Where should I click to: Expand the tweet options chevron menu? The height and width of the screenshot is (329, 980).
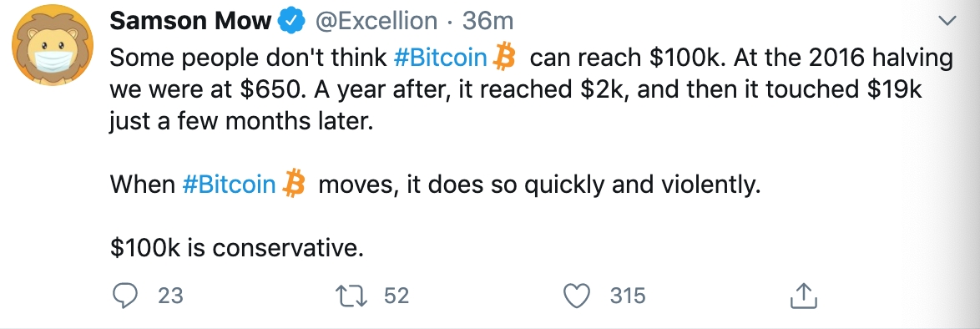coord(947,22)
